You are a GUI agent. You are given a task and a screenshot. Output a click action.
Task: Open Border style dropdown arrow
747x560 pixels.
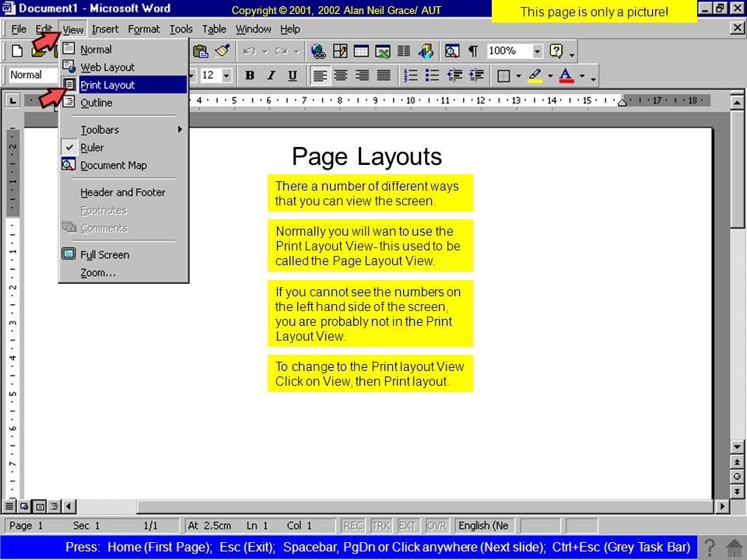518,76
